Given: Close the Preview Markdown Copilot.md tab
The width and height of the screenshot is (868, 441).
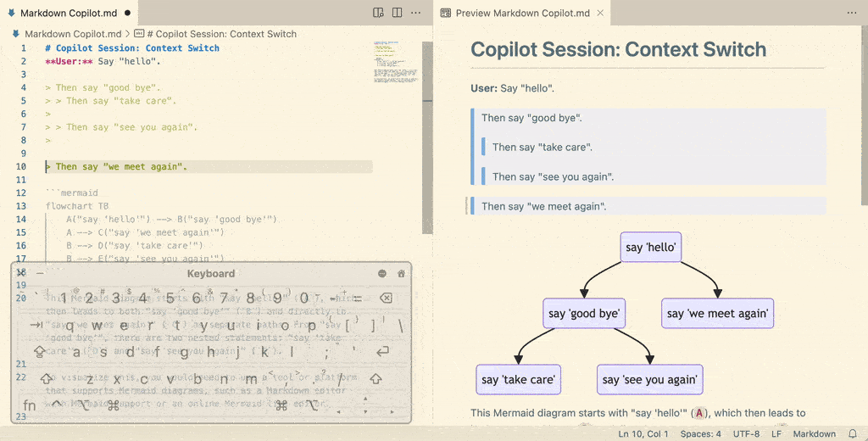Looking at the screenshot, I should (600, 13).
